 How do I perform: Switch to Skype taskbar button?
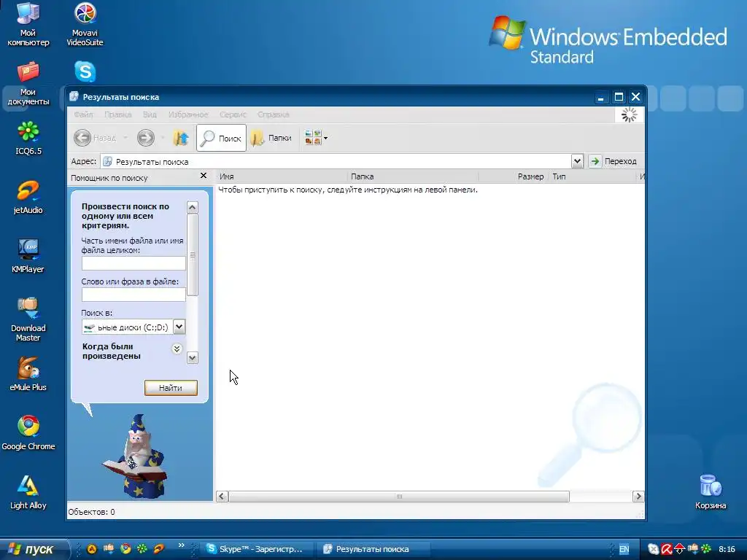[x=256, y=549]
